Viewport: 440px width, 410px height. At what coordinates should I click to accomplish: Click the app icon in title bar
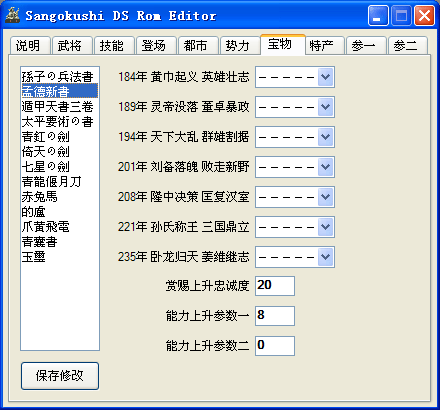click(x=13, y=16)
